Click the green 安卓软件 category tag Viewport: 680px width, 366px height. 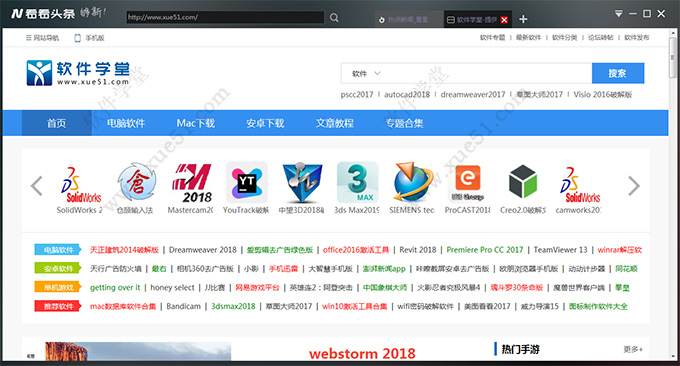pos(58,268)
